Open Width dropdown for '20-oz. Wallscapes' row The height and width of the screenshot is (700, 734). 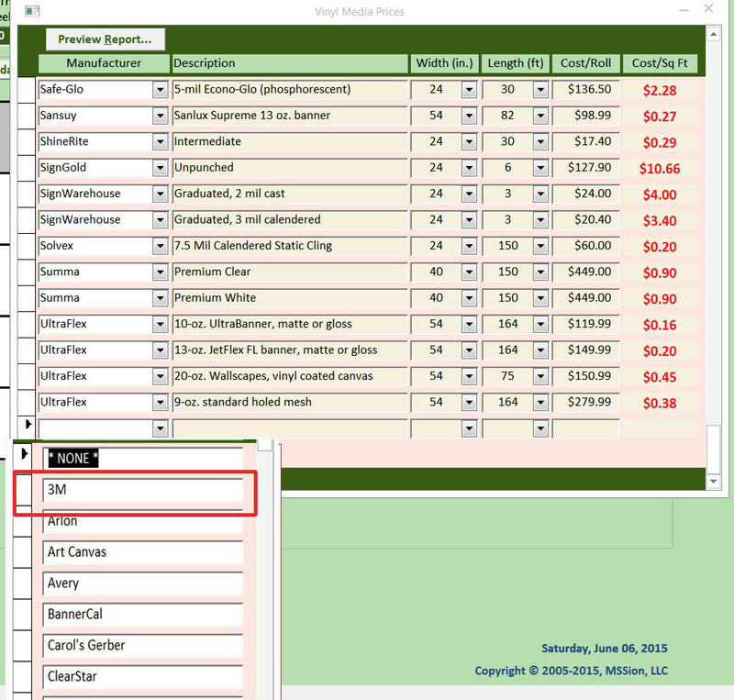469,376
